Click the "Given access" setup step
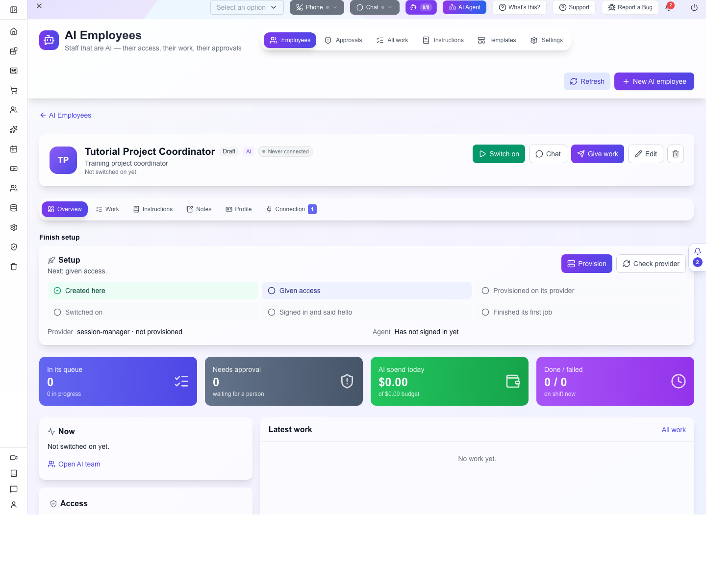The image size is (706, 588). (x=367, y=291)
